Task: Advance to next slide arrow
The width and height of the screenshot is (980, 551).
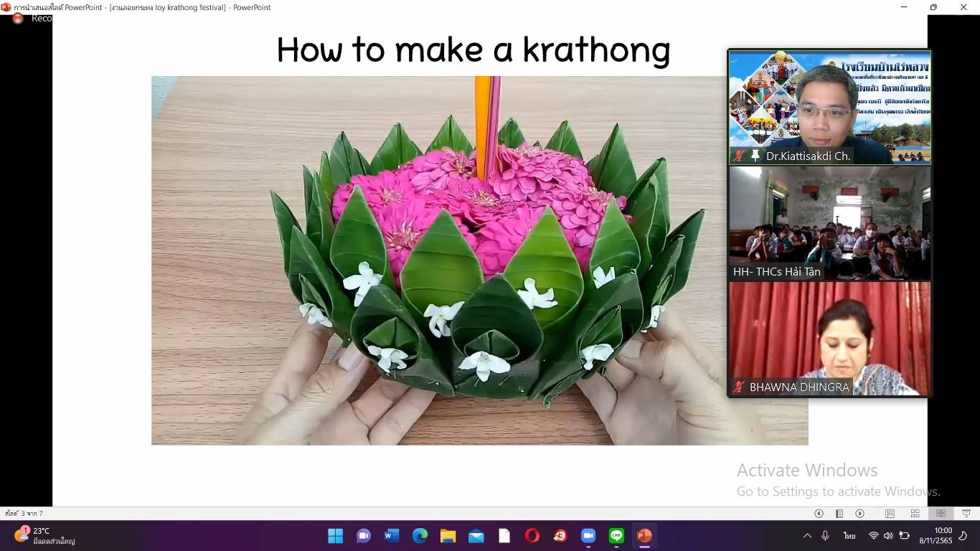Action: [x=859, y=514]
